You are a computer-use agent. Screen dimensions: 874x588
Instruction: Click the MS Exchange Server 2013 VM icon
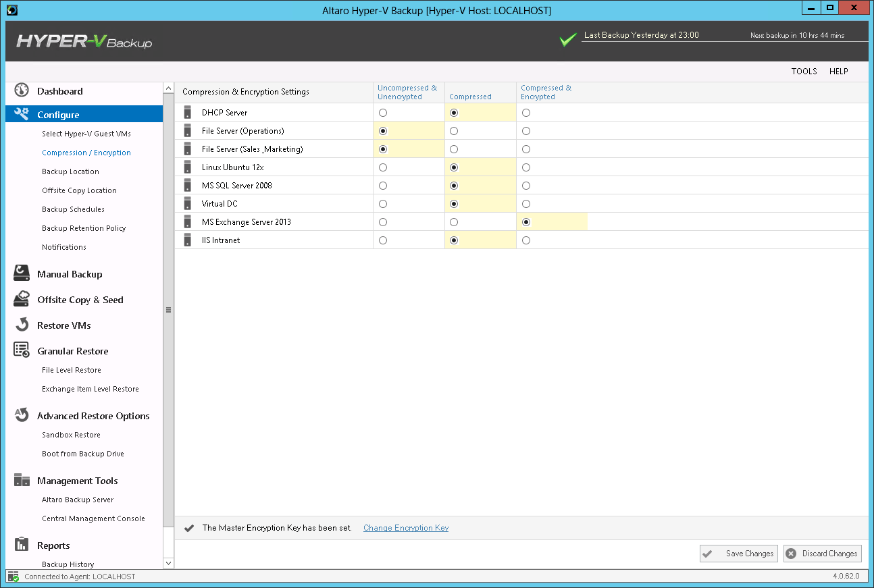[x=188, y=221]
